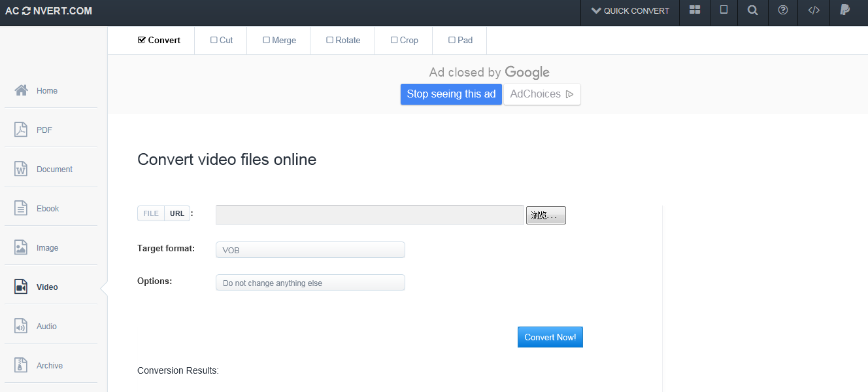Click the mobile device icon in header

[724, 10]
